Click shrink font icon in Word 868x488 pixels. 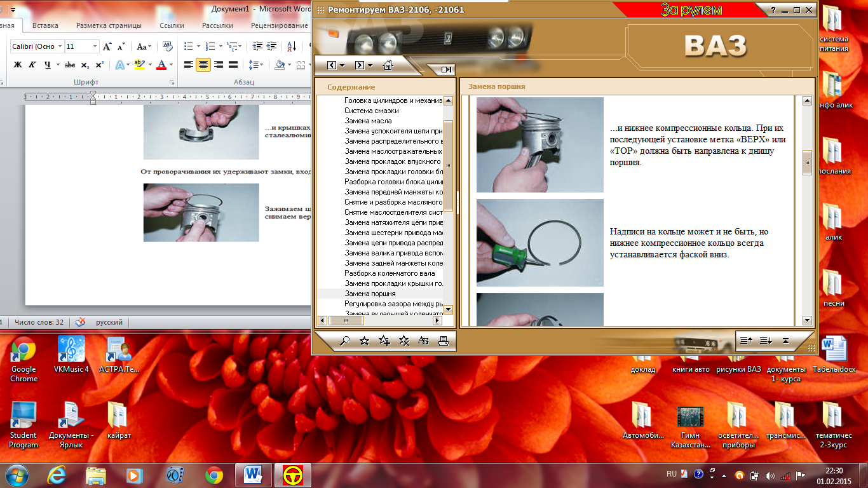[121, 46]
